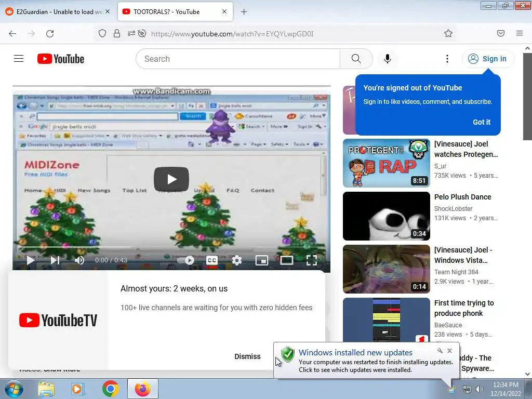Skip to next video
Screen dimensions: 532x399
click(55, 260)
